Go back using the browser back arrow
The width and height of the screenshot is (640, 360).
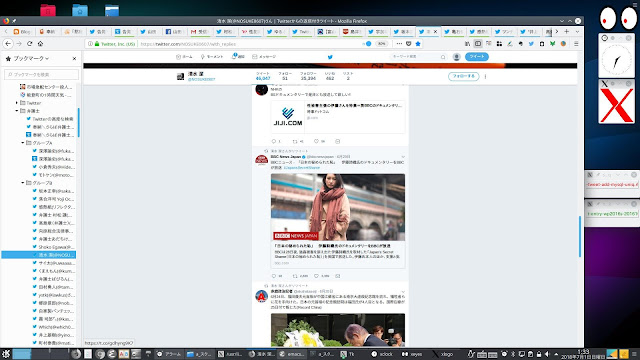[8, 44]
